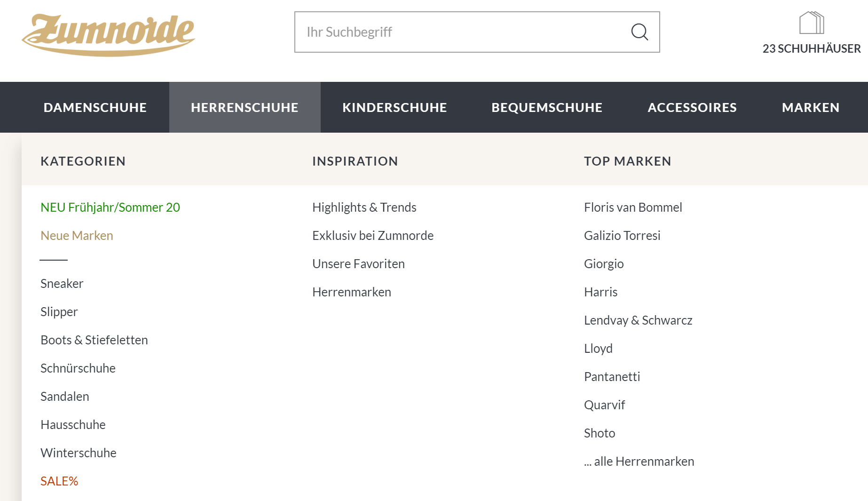Click the magnifying glass search icon
The width and height of the screenshot is (868, 501).
coord(639,32)
